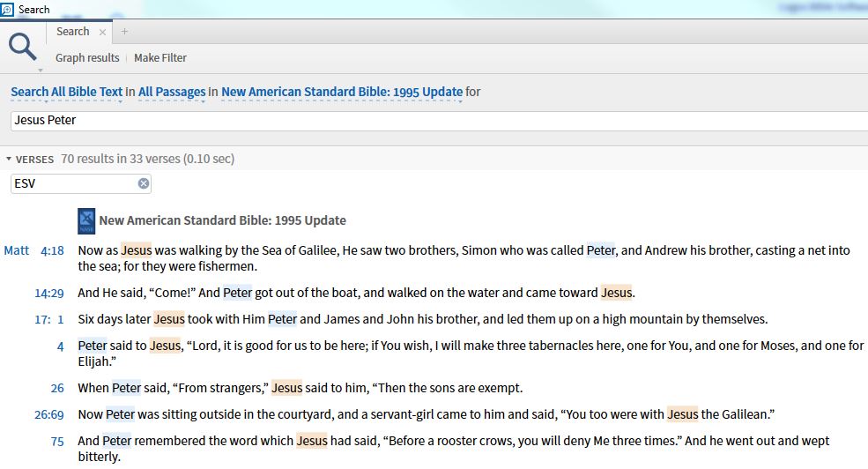This screenshot has width=868, height=469.
Task: Click the magnifying glass search icon
Action: [x=23, y=46]
